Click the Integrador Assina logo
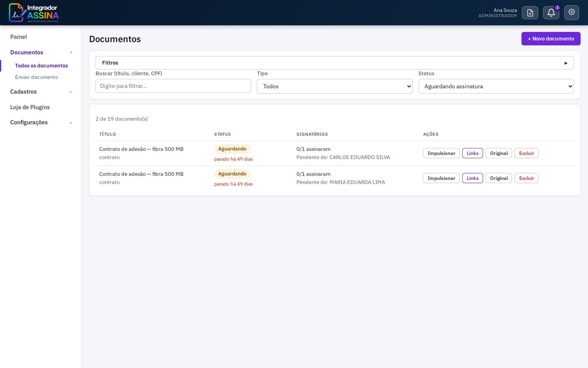Screen dimensions: 588x368 tap(34, 13)
